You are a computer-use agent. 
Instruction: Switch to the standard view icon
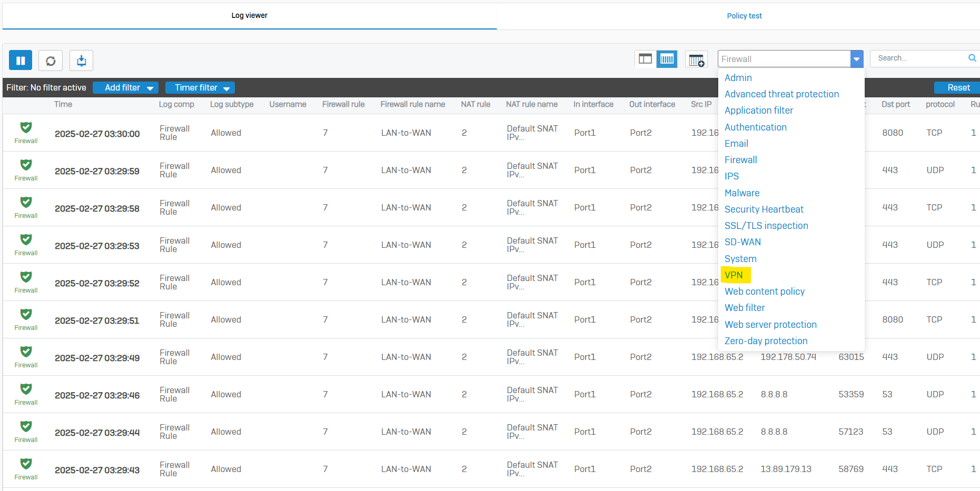645,59
